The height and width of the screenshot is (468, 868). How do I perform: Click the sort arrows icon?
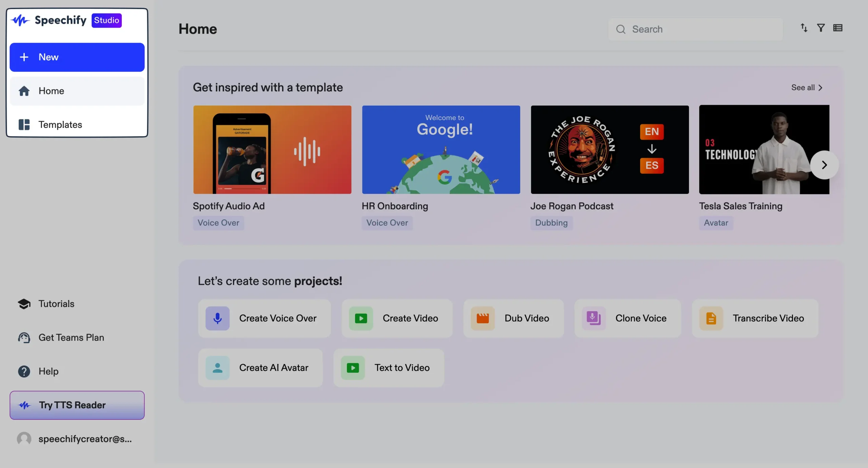(x=804, y=28)
